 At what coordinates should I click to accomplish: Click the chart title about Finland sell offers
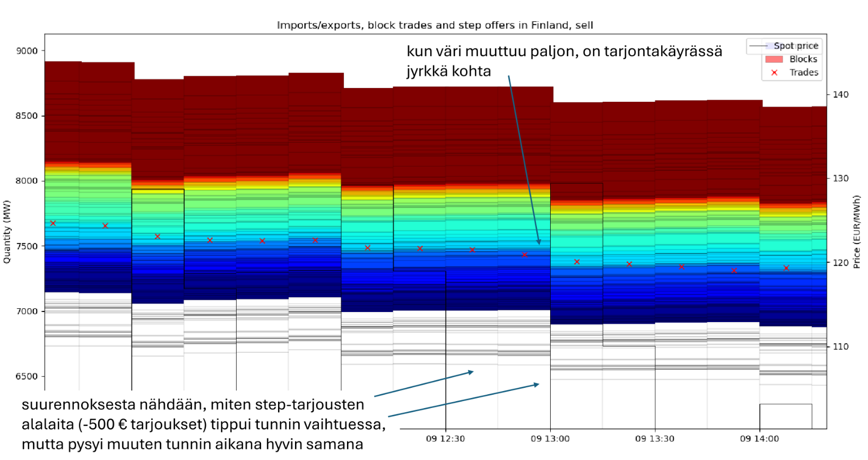(435, 25)
